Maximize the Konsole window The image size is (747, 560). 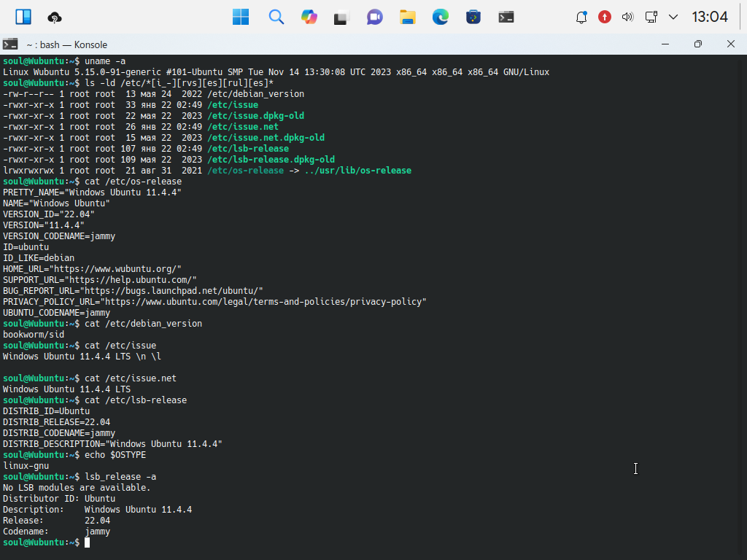pyautogui.click(x=698, y=44)
